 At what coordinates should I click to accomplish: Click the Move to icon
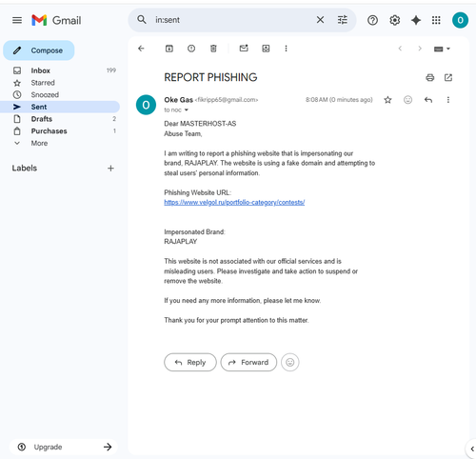pyautogui.click(x=266, y=49)
